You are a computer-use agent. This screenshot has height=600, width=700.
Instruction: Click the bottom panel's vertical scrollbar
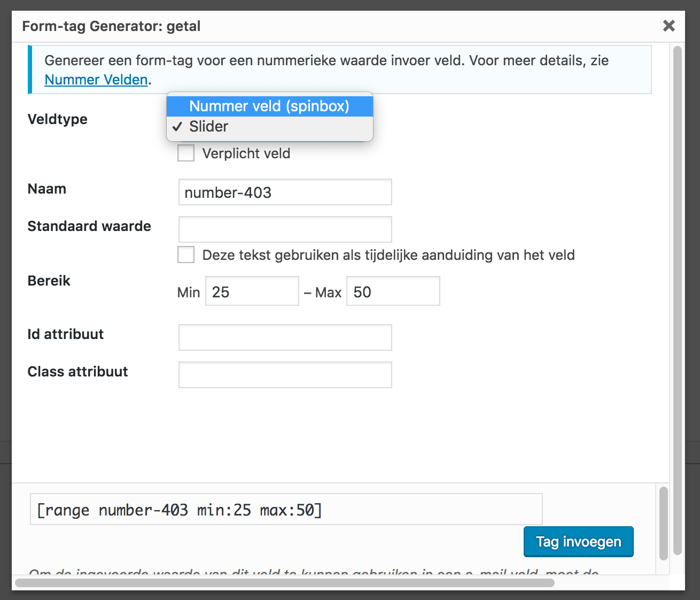click(663, 523)
